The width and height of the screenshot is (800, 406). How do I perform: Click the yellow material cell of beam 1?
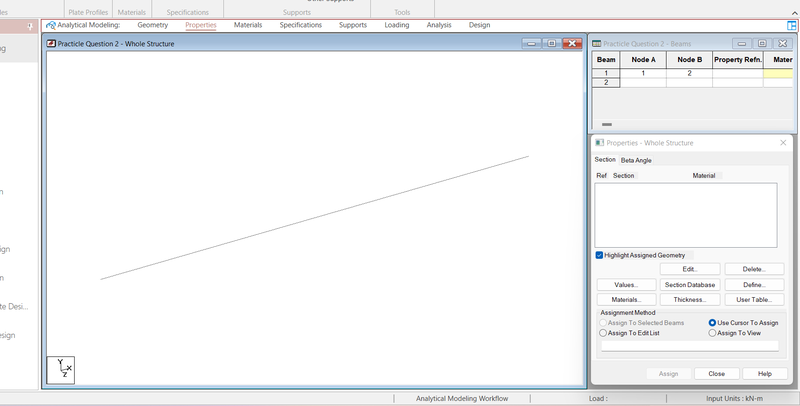(778, 73)
